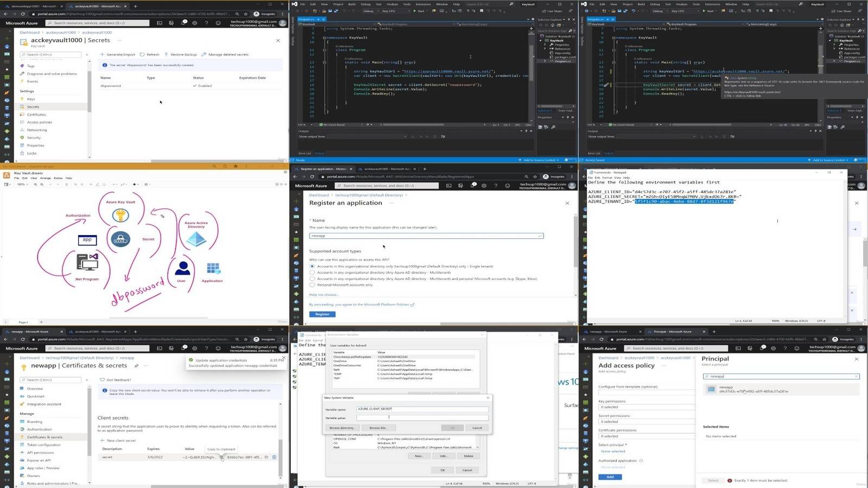Open Access policies in the Key vault sidebar
Image resolution: width=868 pixels, height=488 pixels.
tap(40, 122)
